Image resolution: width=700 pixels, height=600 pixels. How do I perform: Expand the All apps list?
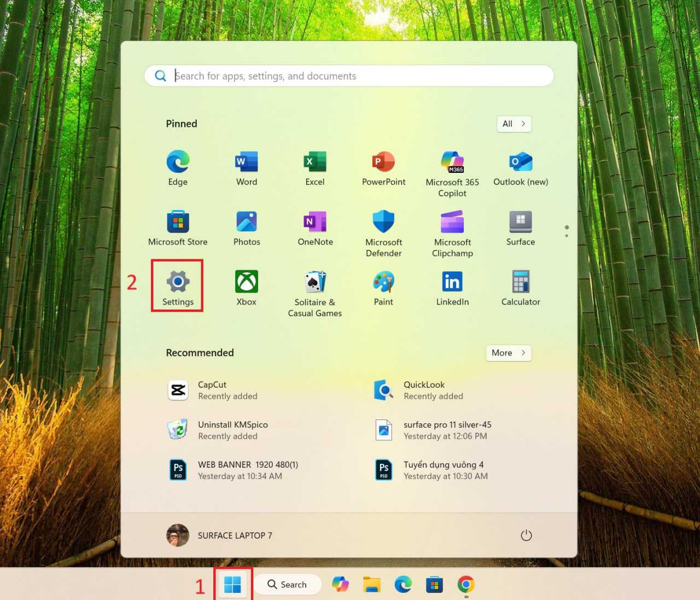514,124
